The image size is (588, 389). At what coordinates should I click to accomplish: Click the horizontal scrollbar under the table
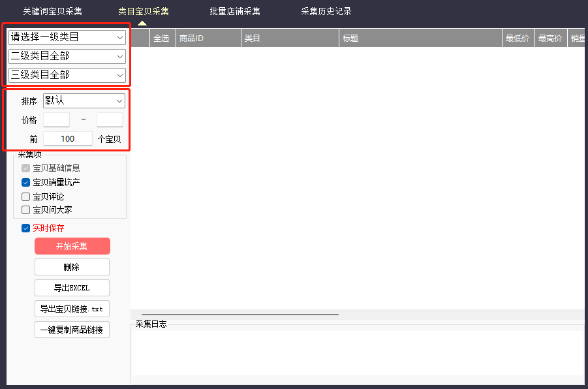pyautogui.click(x=240, y=315)
